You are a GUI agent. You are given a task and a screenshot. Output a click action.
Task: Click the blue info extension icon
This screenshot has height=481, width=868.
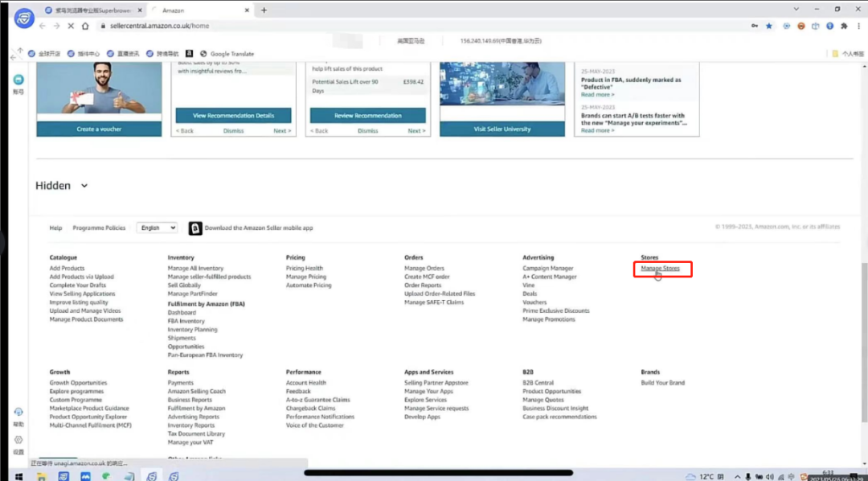coord(829,26)
